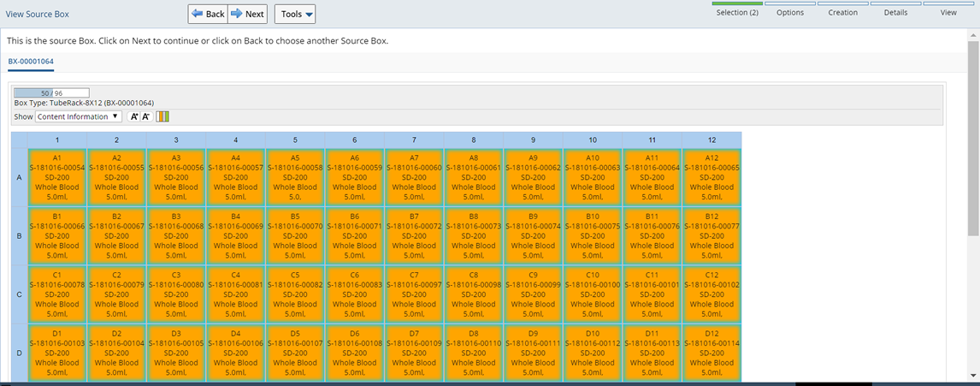Viewport: 980px width, 386px height.
Task: Click the scrollbar down arrow
Action: [973, 374]
